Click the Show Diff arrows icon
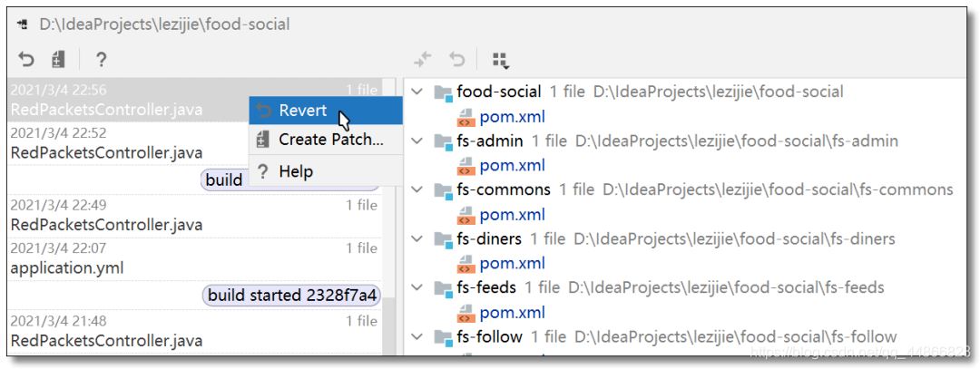980x369 pixels. pos(422,60)
